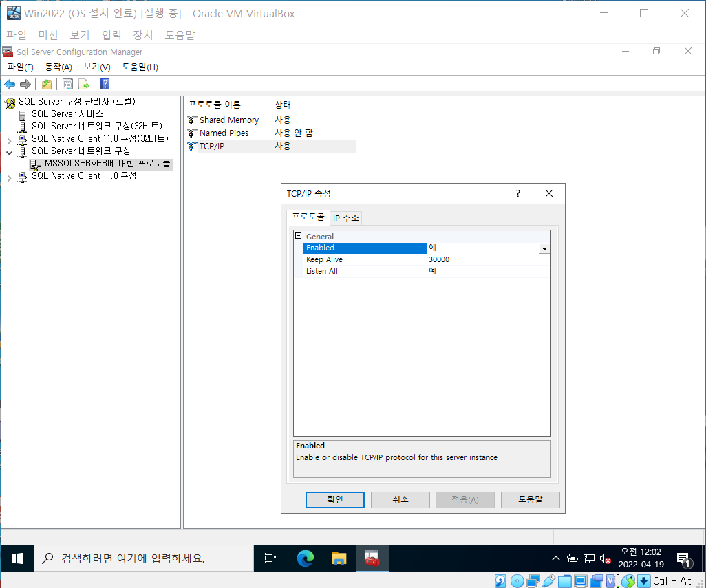
Task: Launch Microsoft Edge from the taskbar
Action: click(x=306, y=558)
